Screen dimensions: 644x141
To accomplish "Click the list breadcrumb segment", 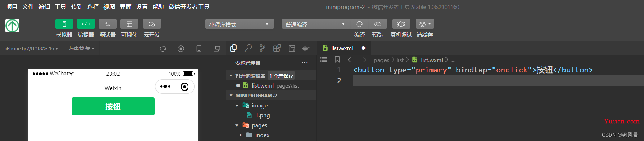I will (400, 60).
